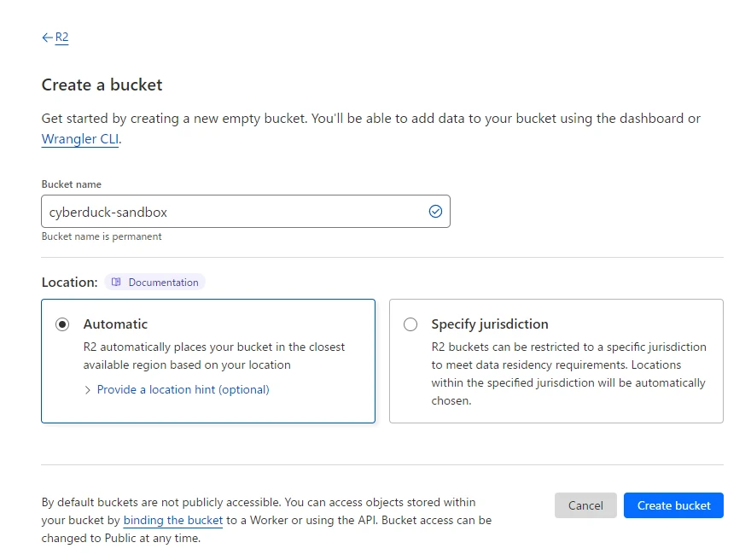Click the Create a bucket heading
The image size is (751, 560).
[x=102, y=85]
